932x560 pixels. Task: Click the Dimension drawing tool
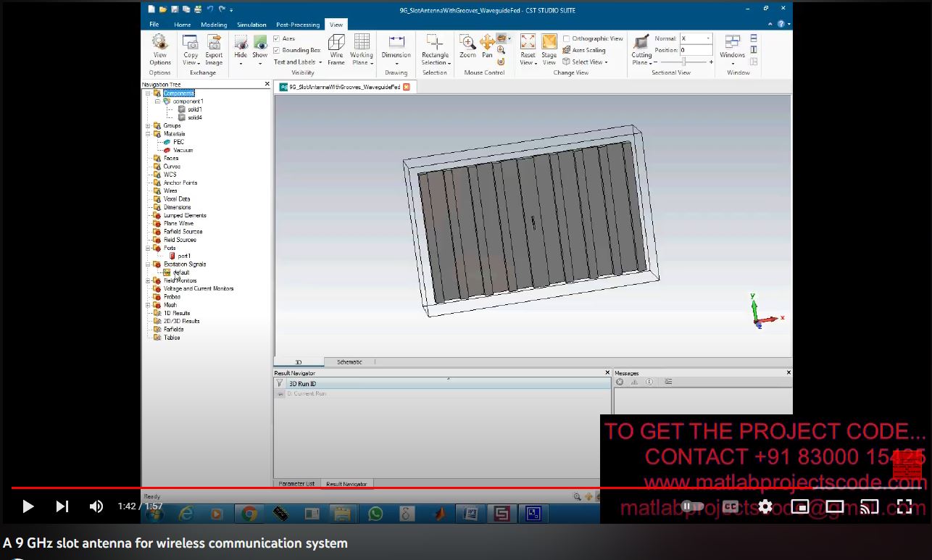coord(396,43)
